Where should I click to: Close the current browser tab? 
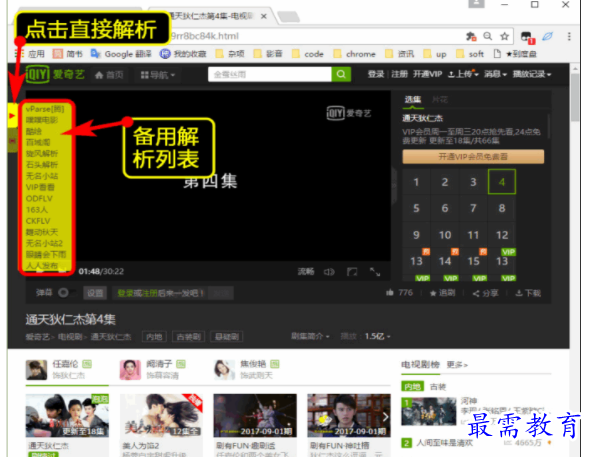[x=264, y=16]
